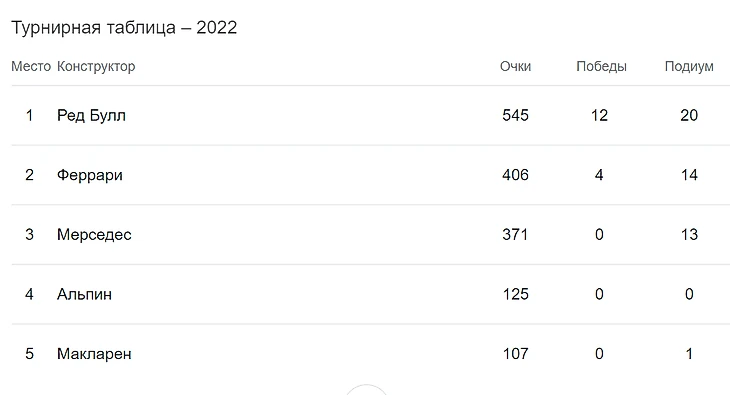Expand the table with the circular button below

pos(366,390)
